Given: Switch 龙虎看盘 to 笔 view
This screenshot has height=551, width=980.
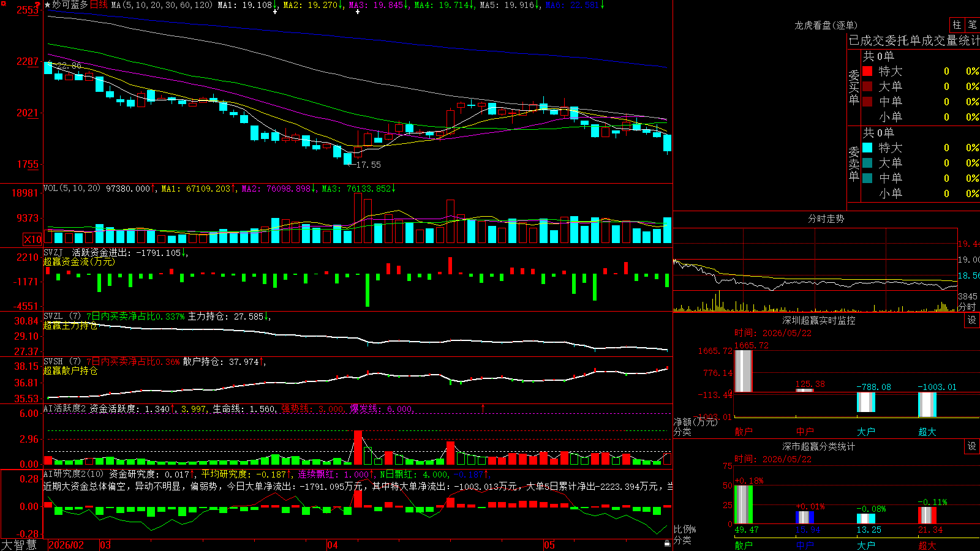Looking at the screenshot, I should pyautogui.click(x=973, y=25).
